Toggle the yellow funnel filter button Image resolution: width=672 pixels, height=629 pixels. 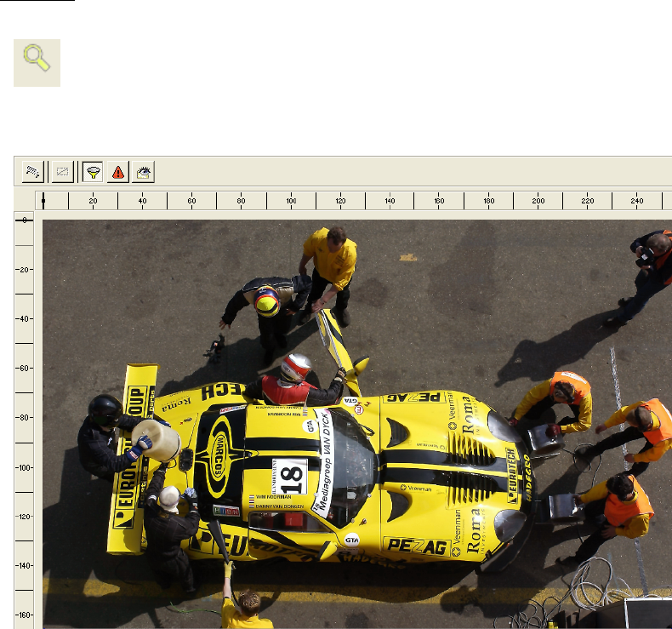pos(93,173)
